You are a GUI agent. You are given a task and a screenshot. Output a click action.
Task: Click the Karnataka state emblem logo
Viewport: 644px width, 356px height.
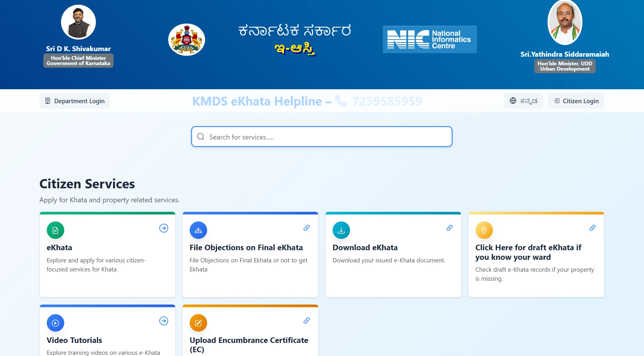(186, 40)
